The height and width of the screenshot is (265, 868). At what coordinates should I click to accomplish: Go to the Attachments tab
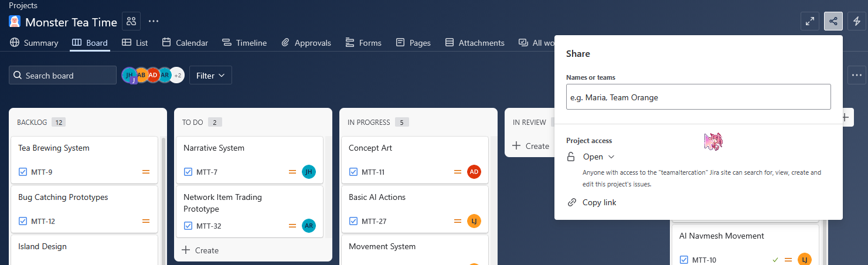[475, 43]
